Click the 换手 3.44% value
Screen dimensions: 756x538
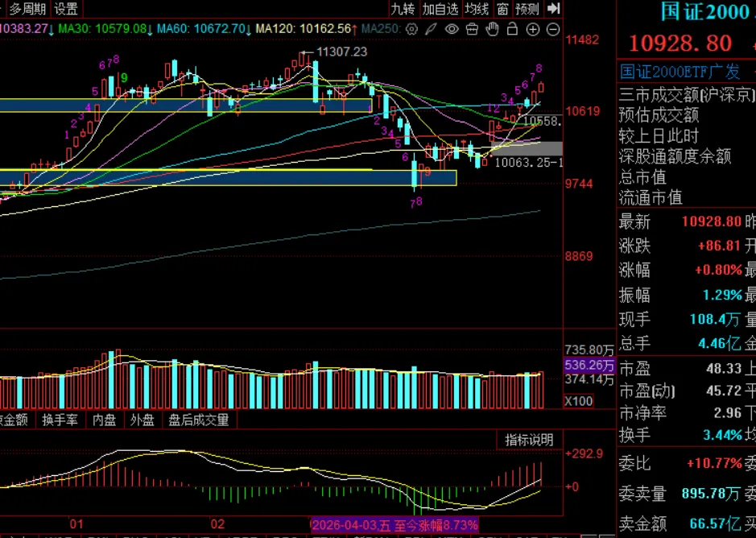(722, 435)
